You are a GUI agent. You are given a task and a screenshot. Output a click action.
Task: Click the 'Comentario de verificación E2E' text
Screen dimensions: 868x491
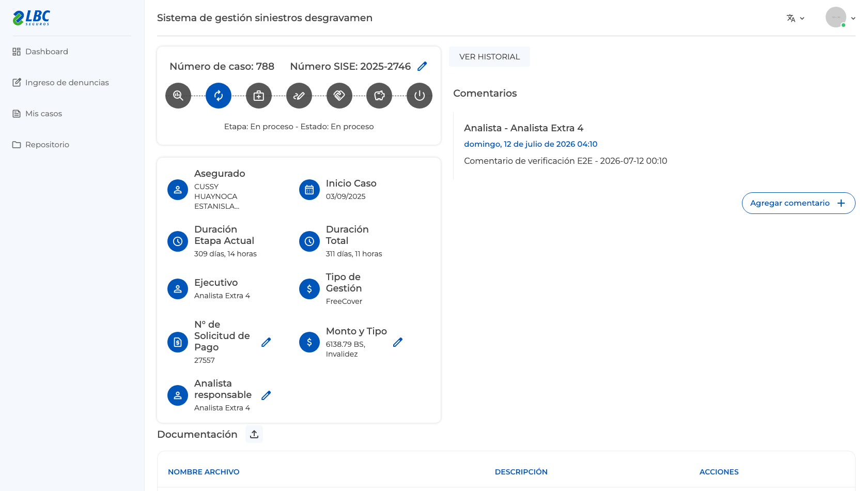[x=565, y=161]
